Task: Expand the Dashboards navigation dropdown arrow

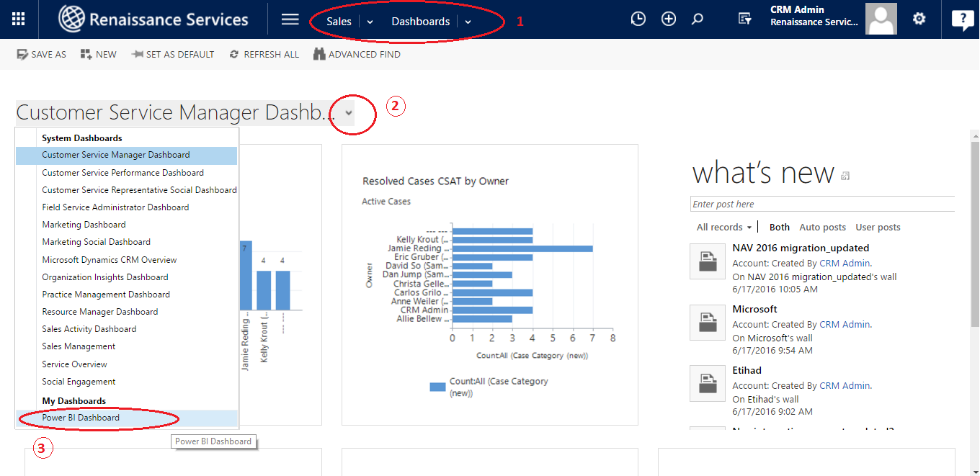Action: click(468, 22)
